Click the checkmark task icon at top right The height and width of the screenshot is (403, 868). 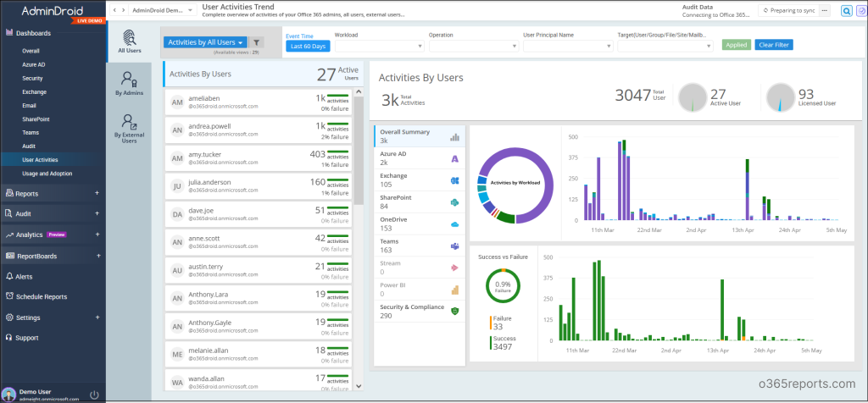860,10
